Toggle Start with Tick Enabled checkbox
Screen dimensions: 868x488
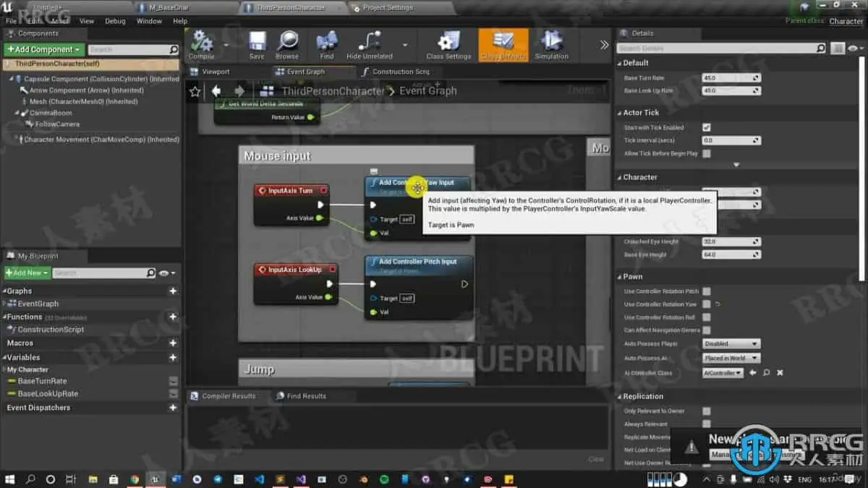tap(707, 127)
